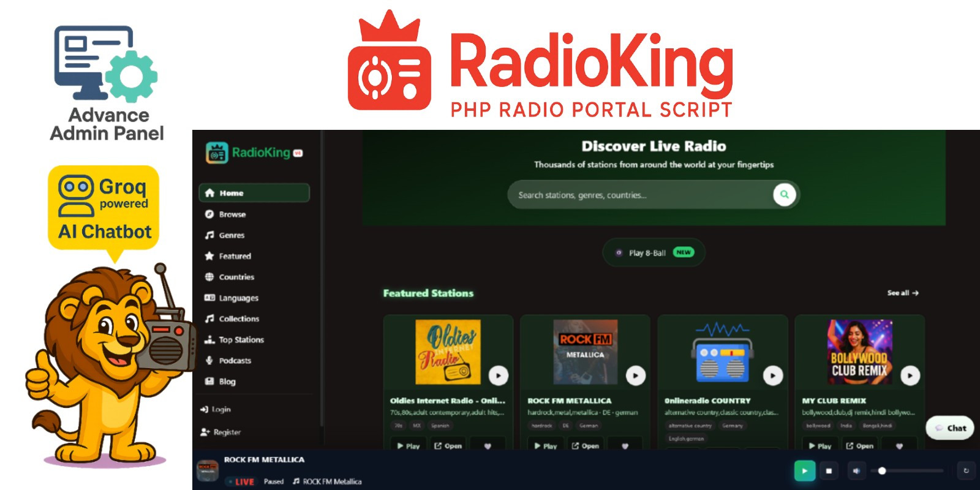Open Browse in the sidebar

click(x=225, y=214)
